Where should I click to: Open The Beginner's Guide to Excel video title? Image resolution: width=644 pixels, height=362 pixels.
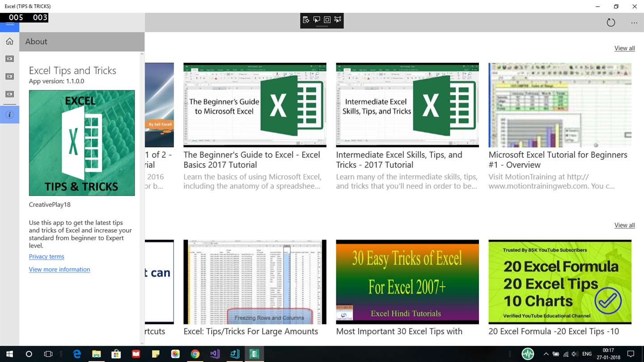click(252, 160)
